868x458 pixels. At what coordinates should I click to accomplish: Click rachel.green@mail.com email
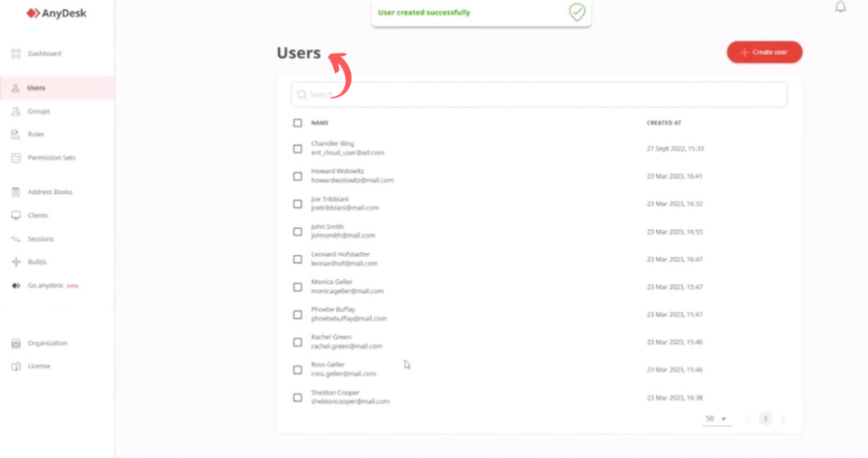click(x=347, y=347)
